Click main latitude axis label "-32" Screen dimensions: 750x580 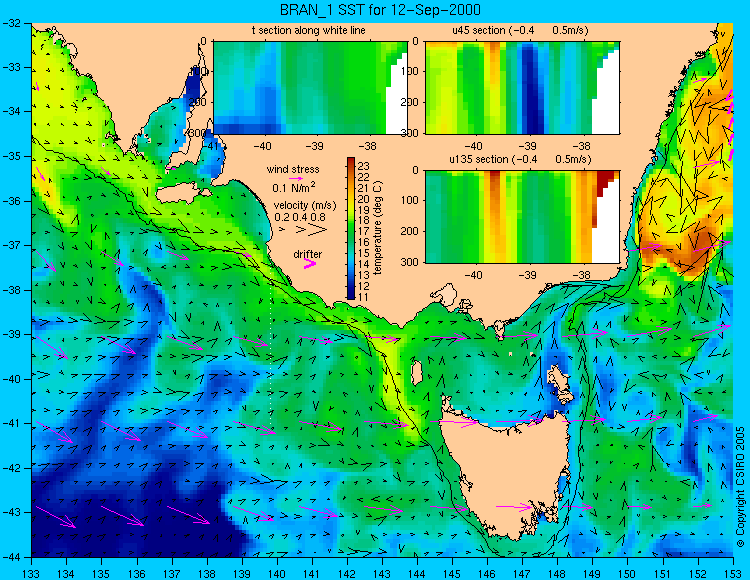(x=11, y=22)
